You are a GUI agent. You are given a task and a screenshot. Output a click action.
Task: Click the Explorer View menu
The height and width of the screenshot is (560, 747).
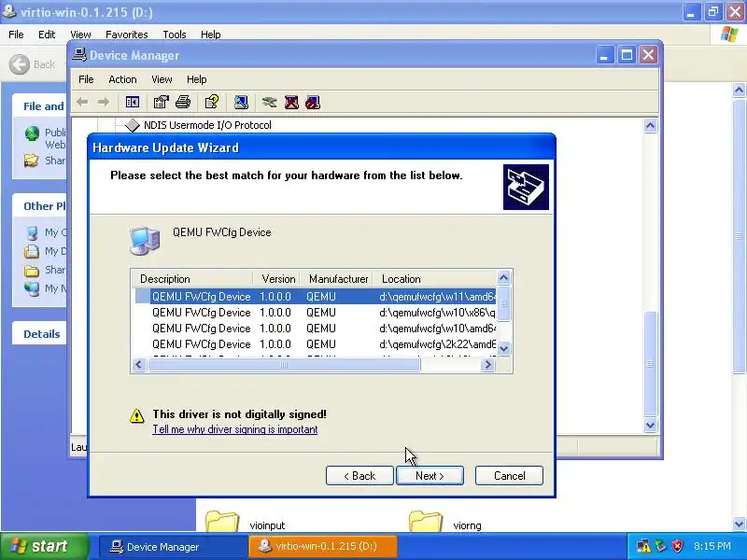pyautogui.click(x=80, y=35)
